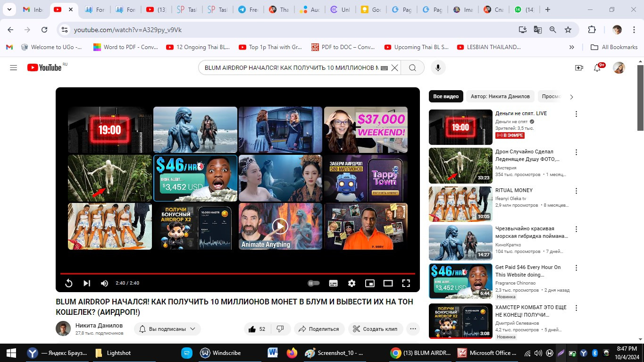The width and height of the screenshot is (644, 362).
Task: Bookmark this tab with the star
Action: (568, 30)
